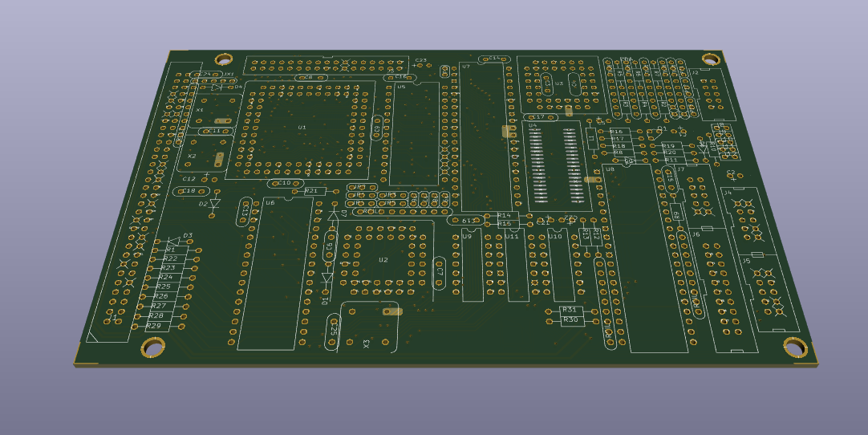Select capacitor label C11

(x=214, y=132)
